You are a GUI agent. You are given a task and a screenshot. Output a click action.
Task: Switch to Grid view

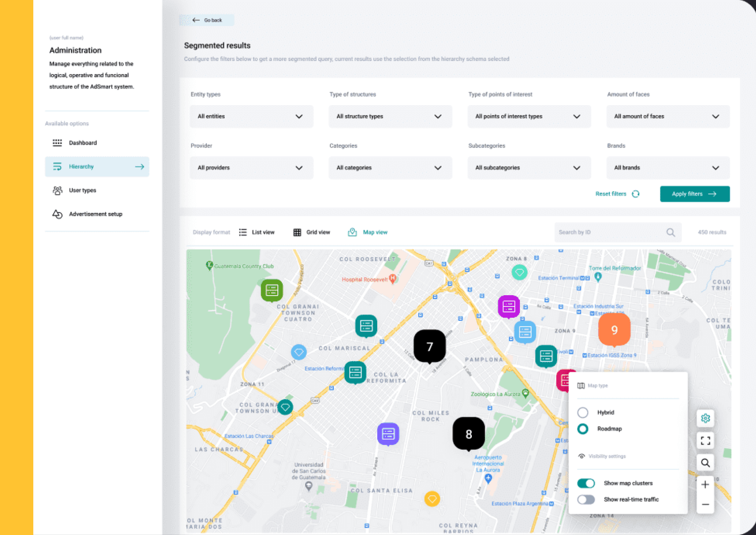tap(311, 232)
